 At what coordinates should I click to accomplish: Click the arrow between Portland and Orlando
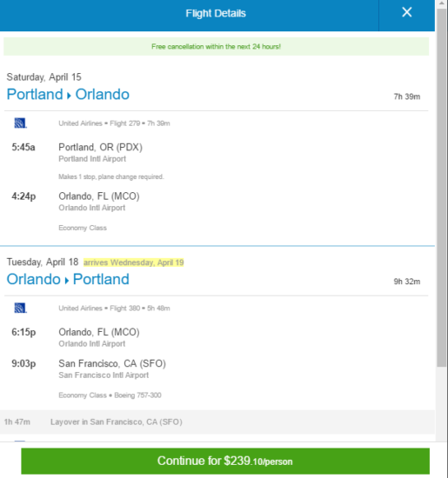tap(69, 96)
